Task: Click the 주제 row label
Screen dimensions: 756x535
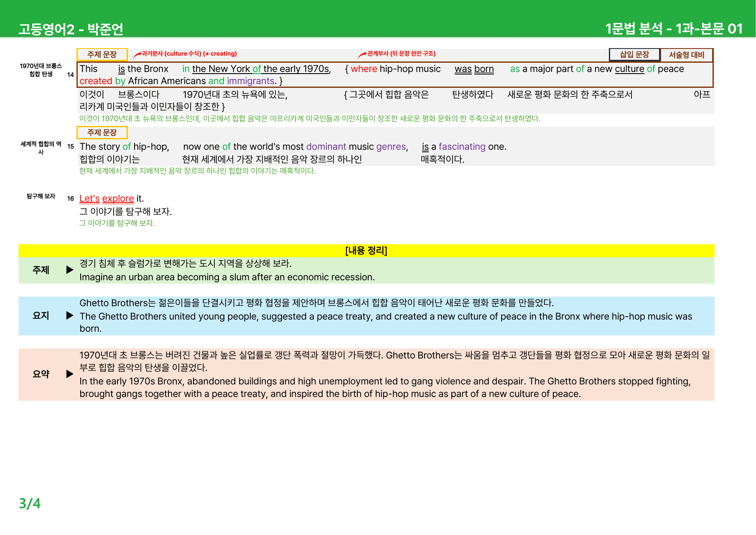Action: click(41, 270)
